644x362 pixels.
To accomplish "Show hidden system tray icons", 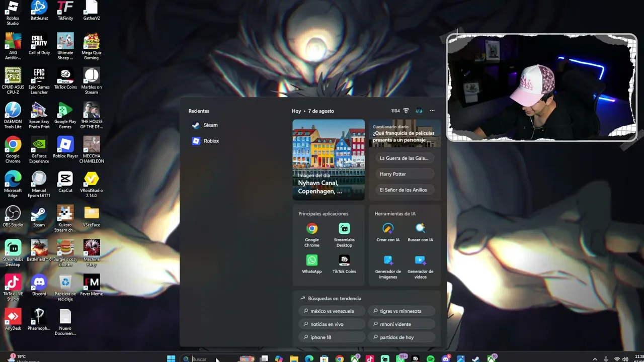I will pos(595,359).
